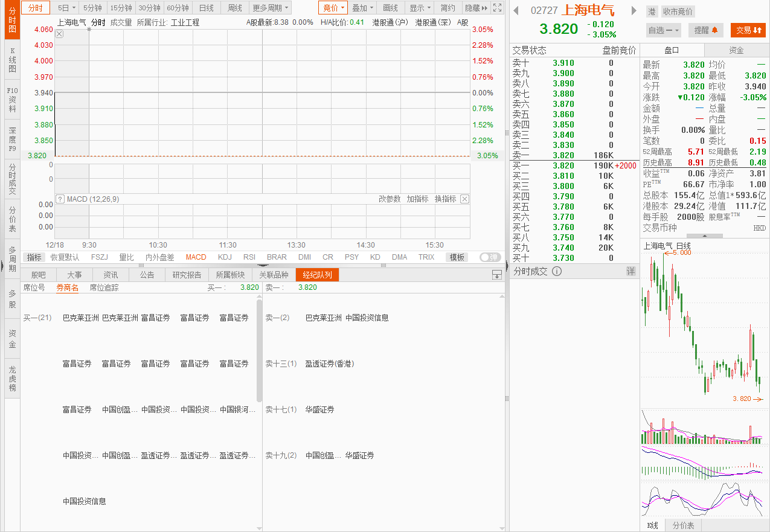Click the 港 market tag
770x532 pixels.
pyautogui.click(x=652, y=11)
